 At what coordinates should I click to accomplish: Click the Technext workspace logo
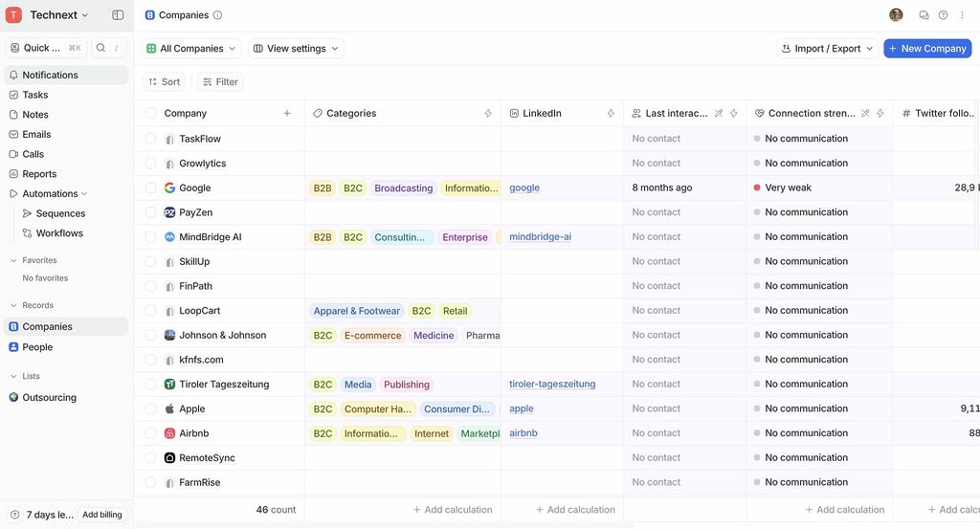coord(13,15)
